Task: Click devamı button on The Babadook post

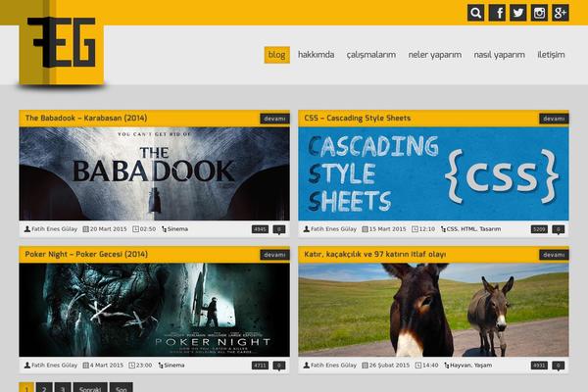Action: (274, 119)
